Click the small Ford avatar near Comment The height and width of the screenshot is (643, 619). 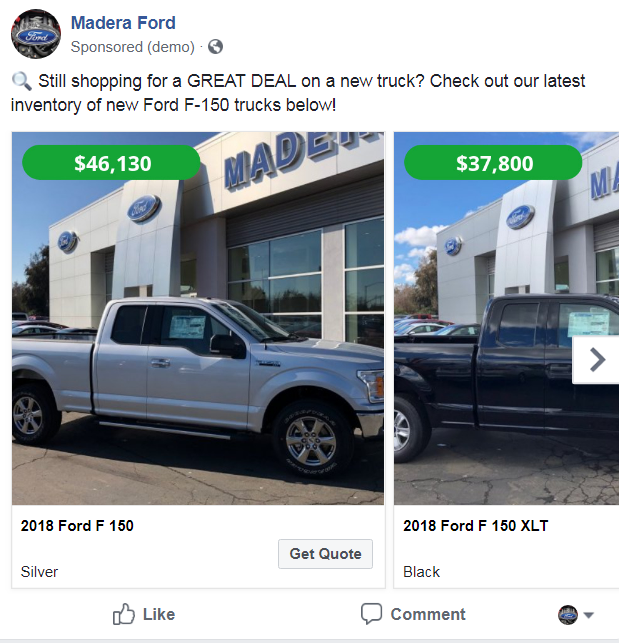tap(568, 615)
